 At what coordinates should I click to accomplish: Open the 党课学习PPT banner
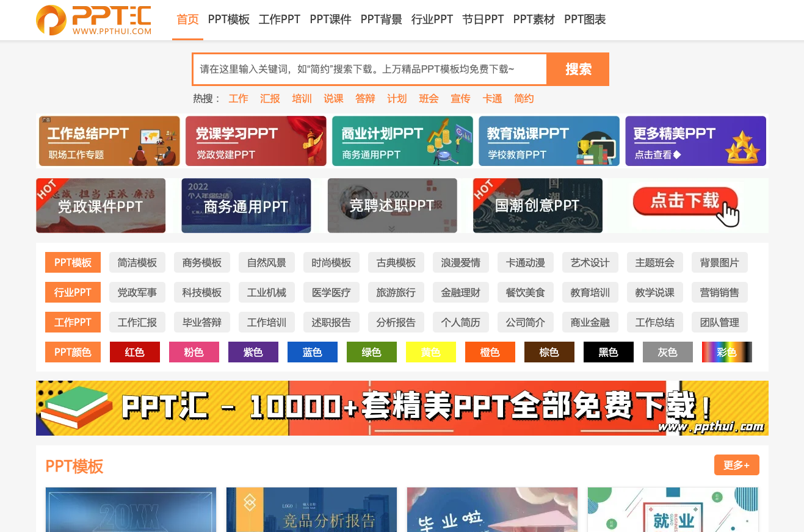pyautogui.click(x=256, y=141)
